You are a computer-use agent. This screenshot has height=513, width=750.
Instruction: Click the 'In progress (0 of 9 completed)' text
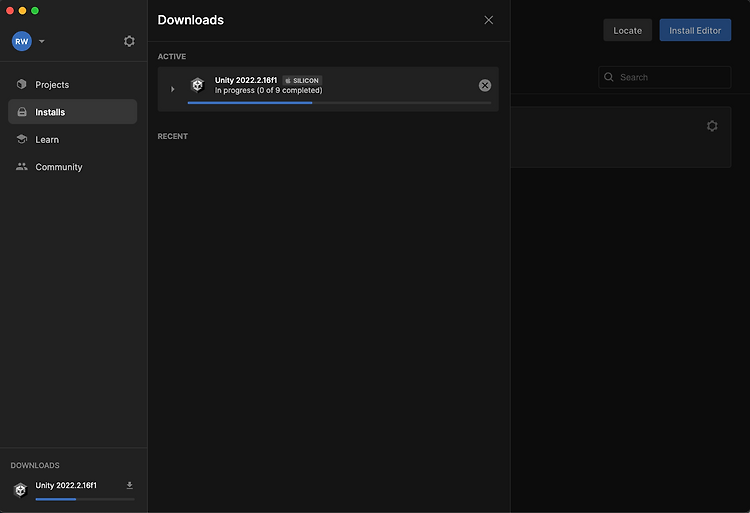click(268, 90)
